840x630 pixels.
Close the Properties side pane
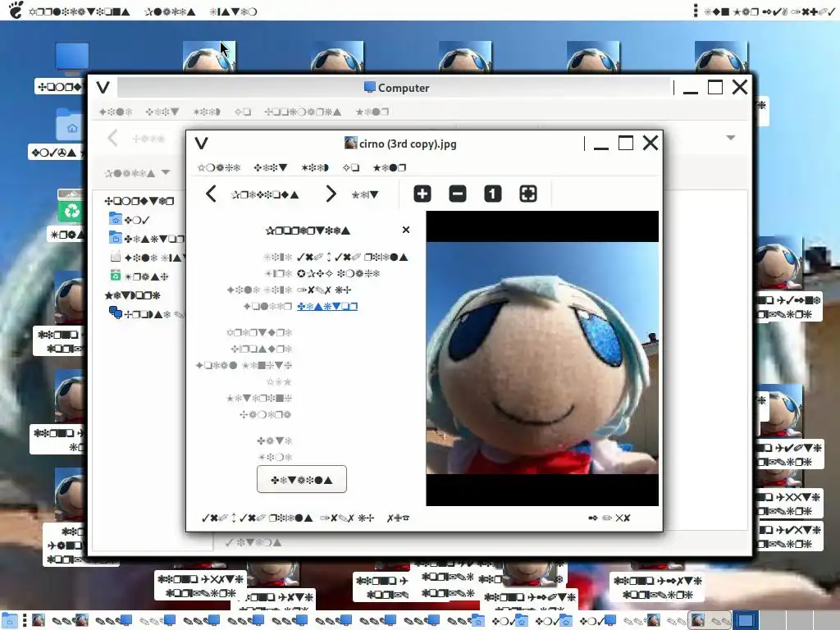coord(406,230)
